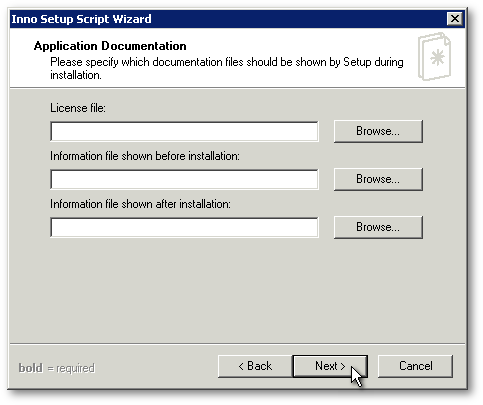Cancel the script wizard
This screenshot has height=405, width=483.
[x=415, y=366]
